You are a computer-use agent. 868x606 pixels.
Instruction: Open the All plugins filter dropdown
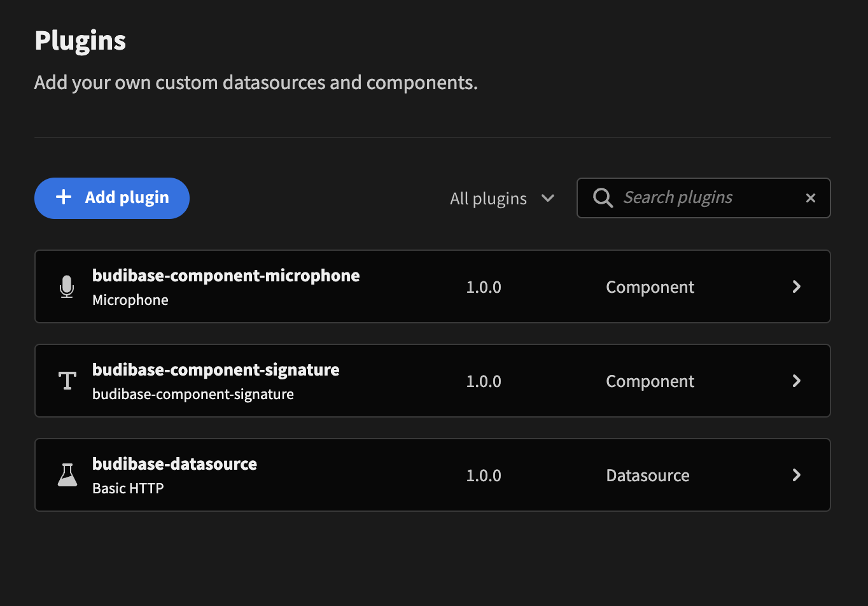pos(502,199)
